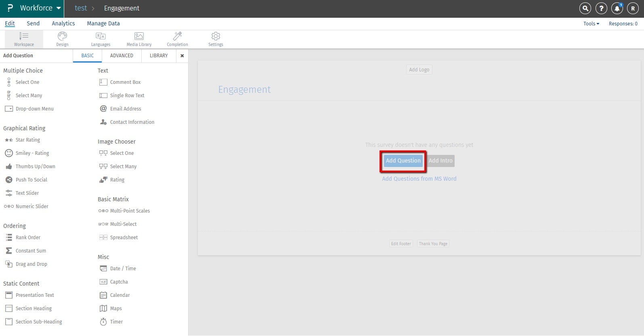The image size is (644, 336).
Task: Add a Single Row Text question
Action: pos(122,96)
